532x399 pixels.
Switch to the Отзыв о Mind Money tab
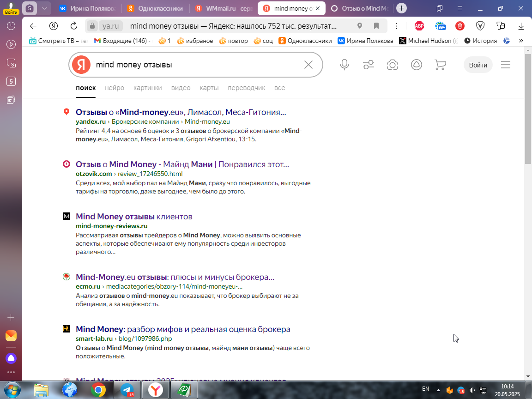(x=359, y=8)
